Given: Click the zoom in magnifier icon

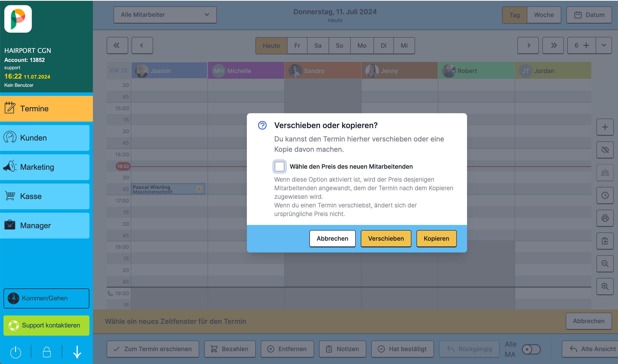Looking at the screenshot, I should tap(605, 286).
